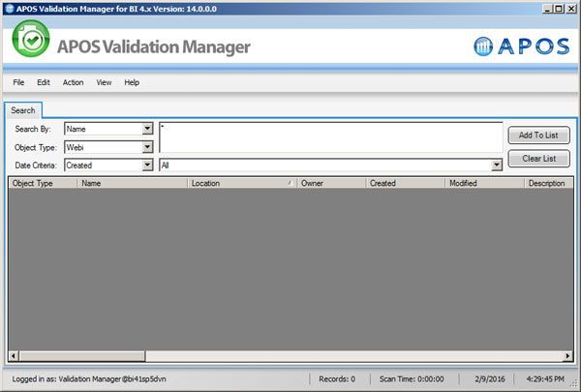
Task: Sort by Description column header
Action: click(549, 183)
